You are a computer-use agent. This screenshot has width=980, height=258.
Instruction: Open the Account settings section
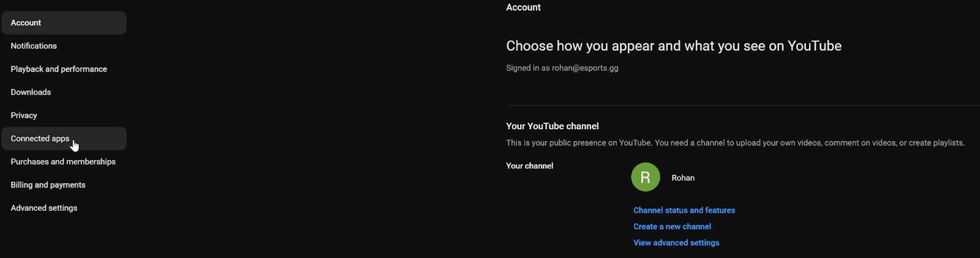pos(26,23)
